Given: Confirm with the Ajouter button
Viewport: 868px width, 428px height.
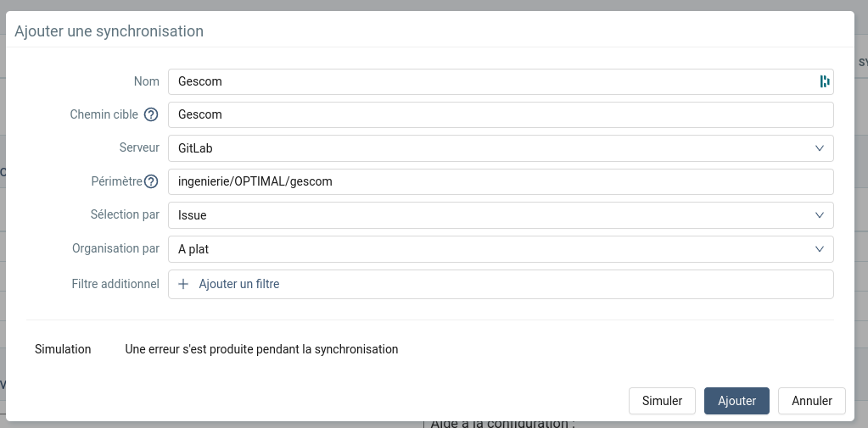Looking at the screenshot, I should [736, 401].
